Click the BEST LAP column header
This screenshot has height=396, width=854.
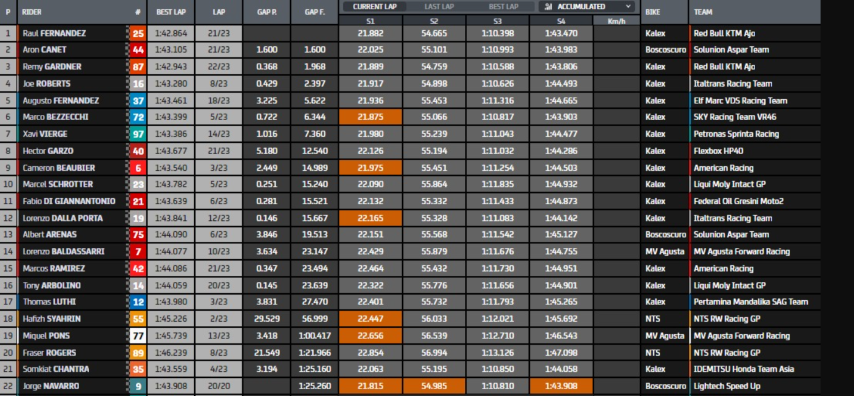[x=171, y=11]
